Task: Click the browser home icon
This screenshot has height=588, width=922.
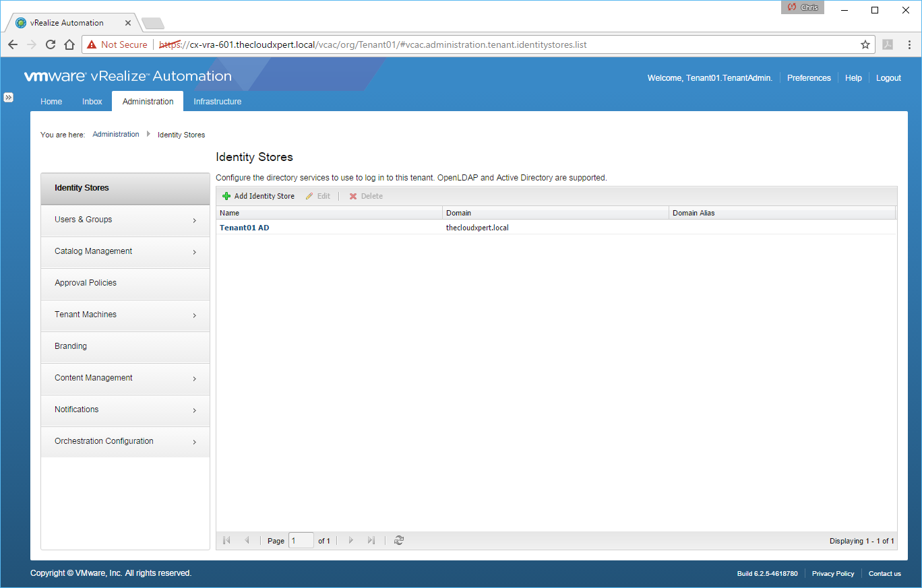Action: click(x=69, y=44)
